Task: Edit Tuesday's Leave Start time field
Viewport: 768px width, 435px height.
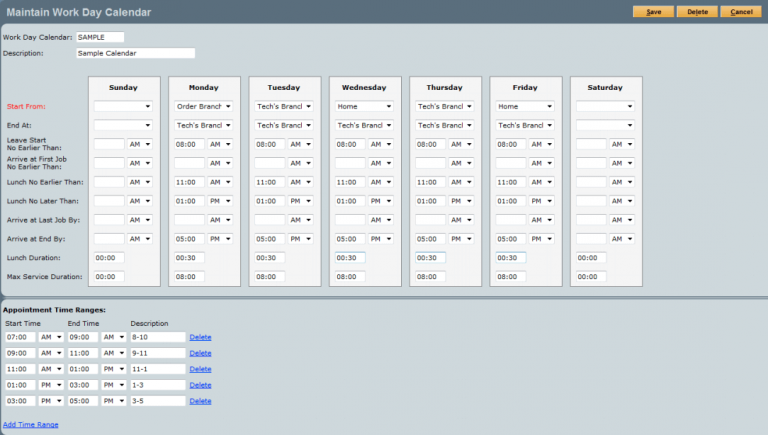Action: (270, 144)
